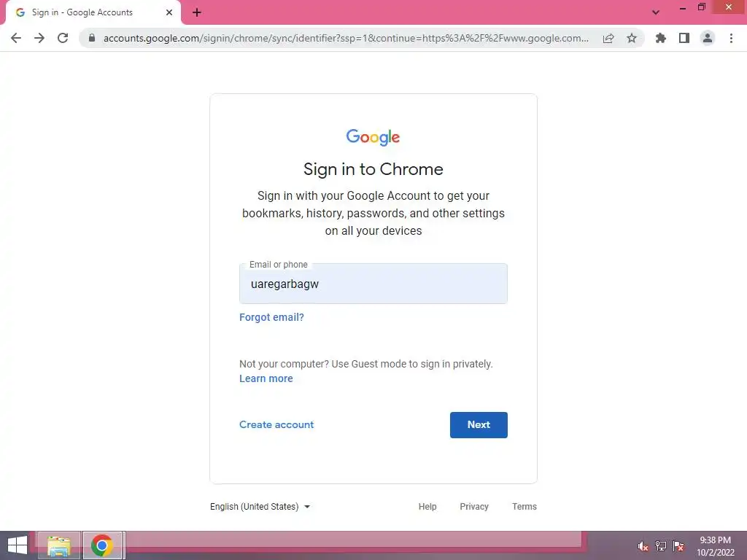Open the network tray icon
747x560 pixels.
pyautogui.click(x=661, y=546)
